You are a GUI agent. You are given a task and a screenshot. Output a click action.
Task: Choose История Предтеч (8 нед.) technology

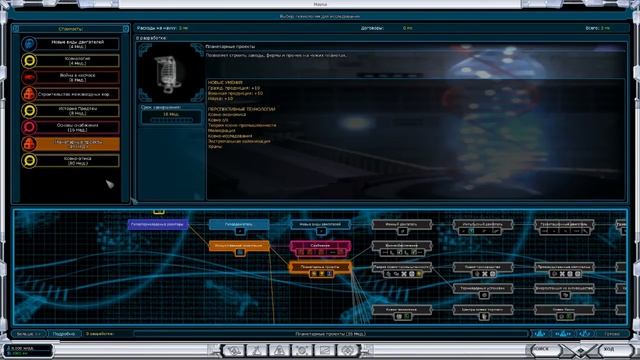click(x=78, y=111)
